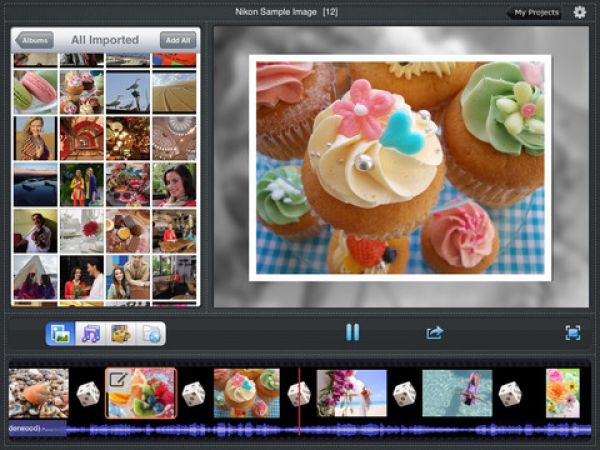
Task: Open My Projects list
Action: [535, 13]
